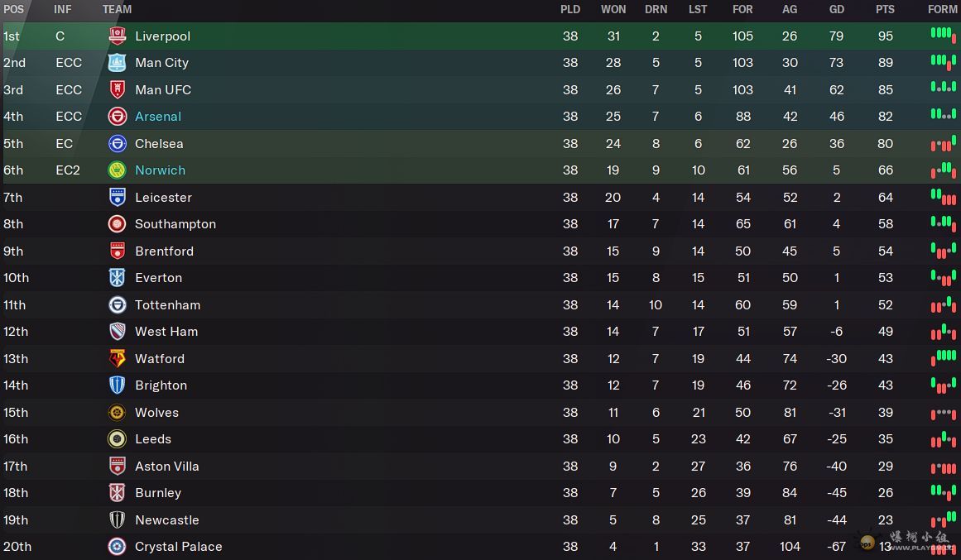Click the Wolves club crest icon
This screenshot has height=560, width=961.
(x=118, y=413)
